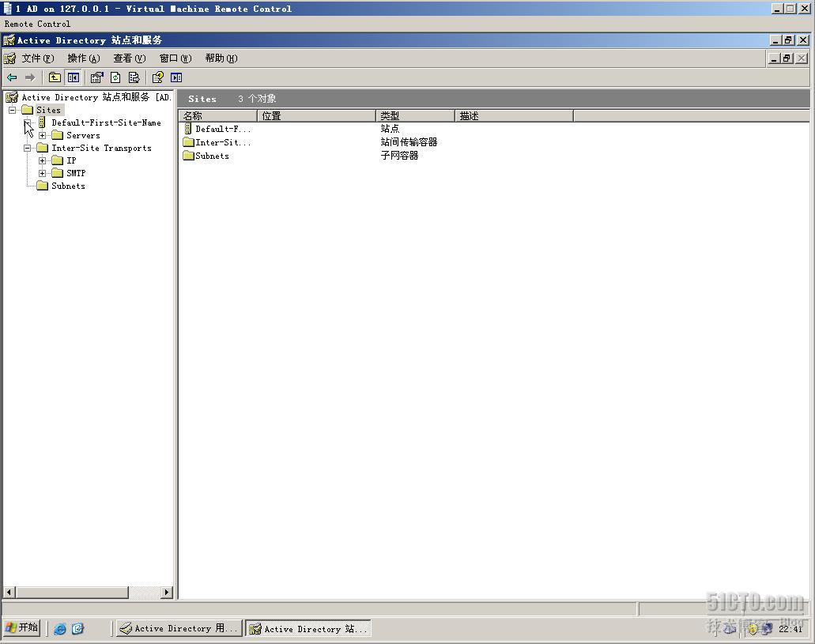
Task: Open Properties via the toolbar icon
Action: click(x=96, y=77)
